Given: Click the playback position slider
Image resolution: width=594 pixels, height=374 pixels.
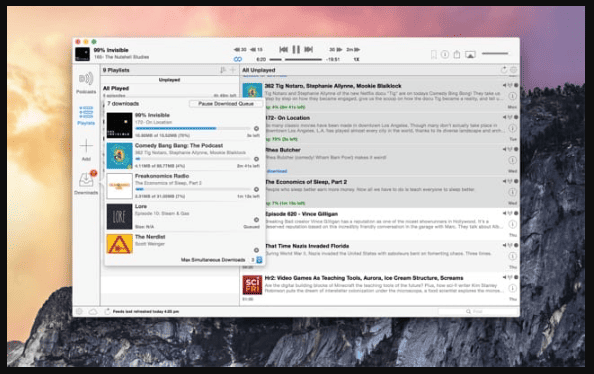Looking at the screenshot, I should pyautogui.click(x=295, y=59).
